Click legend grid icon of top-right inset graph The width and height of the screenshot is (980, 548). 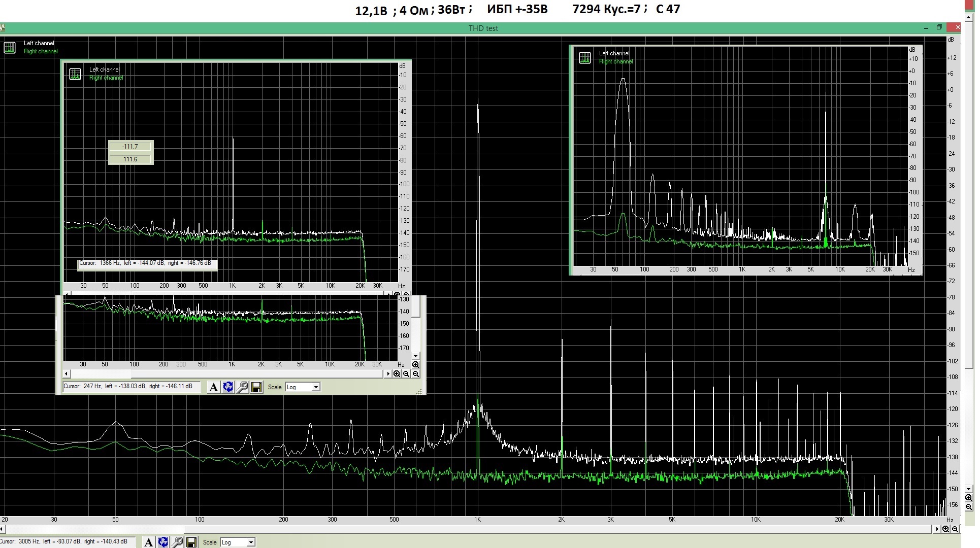coord(585,58)
